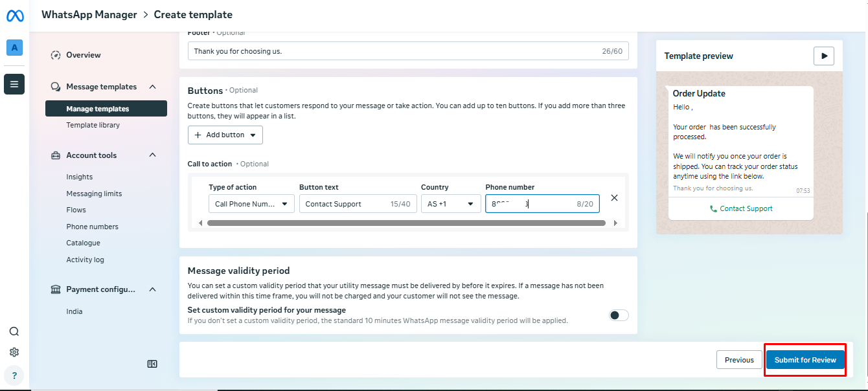
Task: Toggle custom validity period switch
Action: tap(619, 315)
